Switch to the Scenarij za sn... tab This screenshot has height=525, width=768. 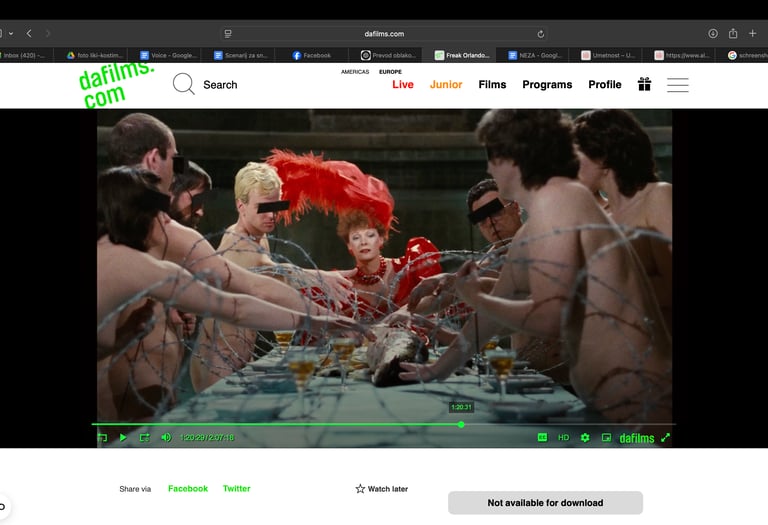pos(241,55)
